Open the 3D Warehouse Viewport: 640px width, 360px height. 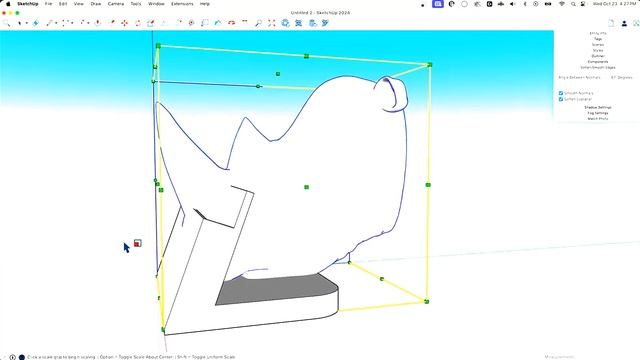[x=285, y=23]
